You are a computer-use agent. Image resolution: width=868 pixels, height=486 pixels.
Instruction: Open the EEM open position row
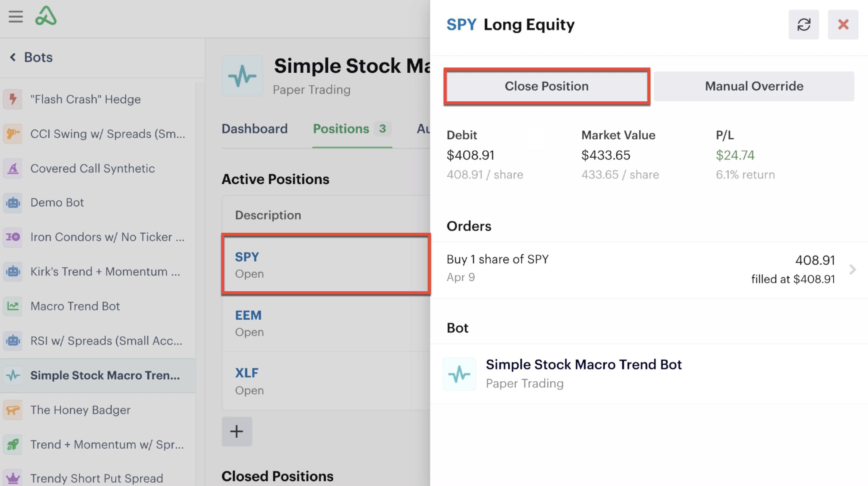click(326, 323)
